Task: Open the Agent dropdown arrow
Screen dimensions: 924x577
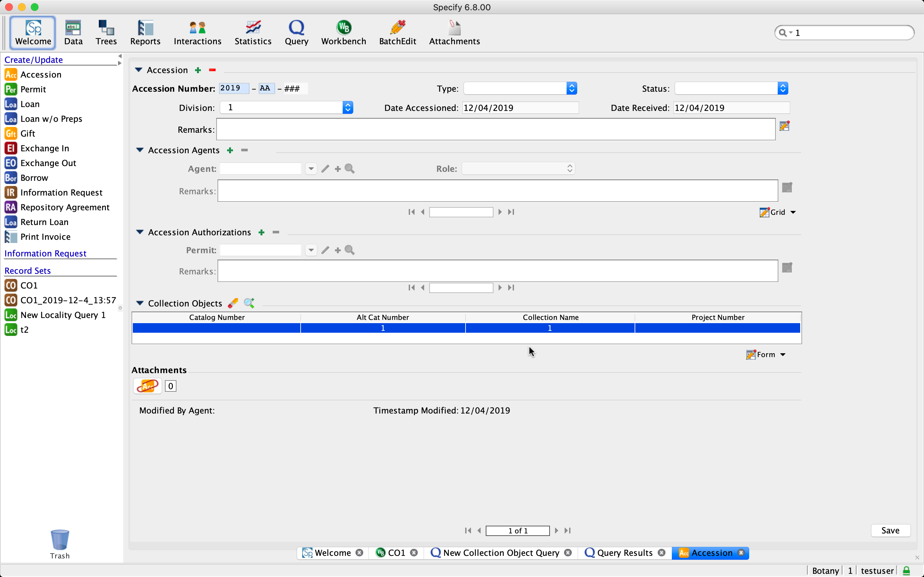Action: (x=311, y=168)
